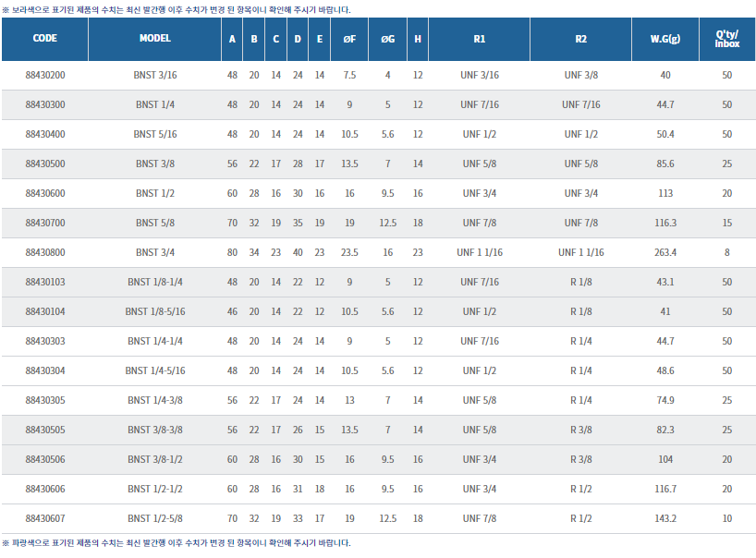Select the R2 column header
The width and height of the screenshot is (756, 558).
(x=580, y=40)
